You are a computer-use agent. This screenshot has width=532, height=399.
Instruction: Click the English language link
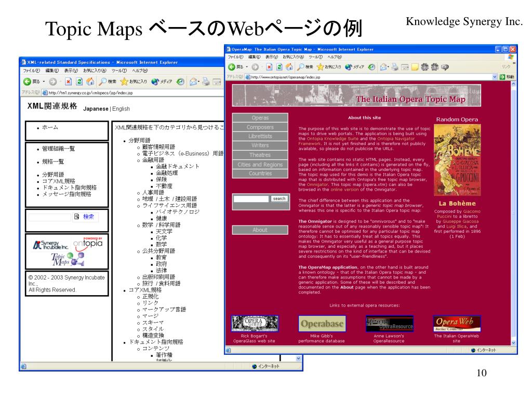coord(121,109)
